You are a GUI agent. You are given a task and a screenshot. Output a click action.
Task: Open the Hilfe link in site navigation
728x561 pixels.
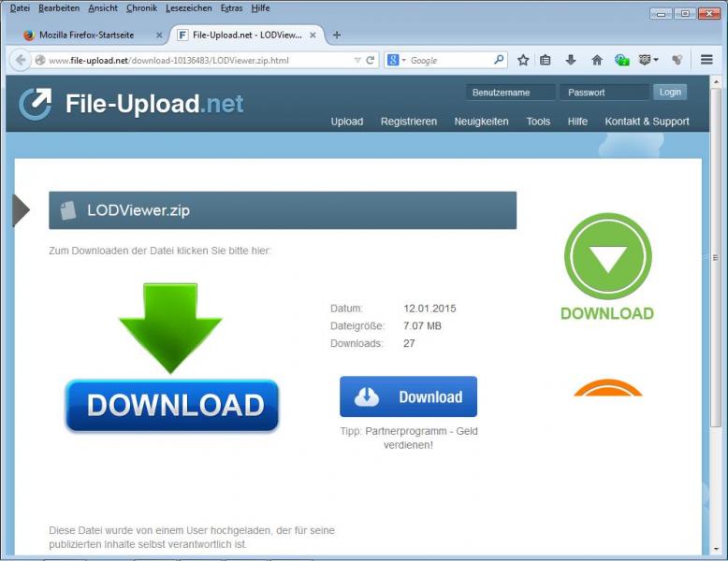tap(577, 122)
